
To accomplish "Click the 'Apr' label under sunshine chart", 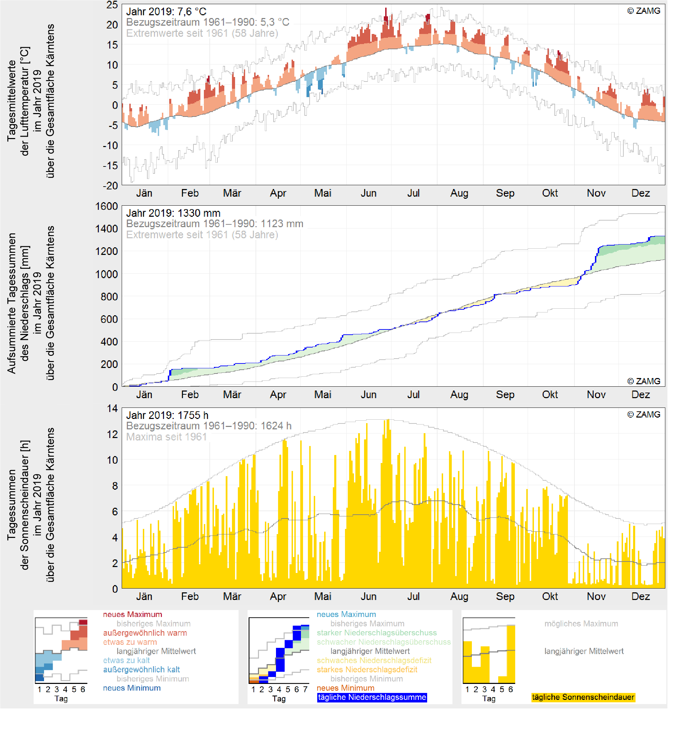I will pyautogui.click(x=278, y=597).
